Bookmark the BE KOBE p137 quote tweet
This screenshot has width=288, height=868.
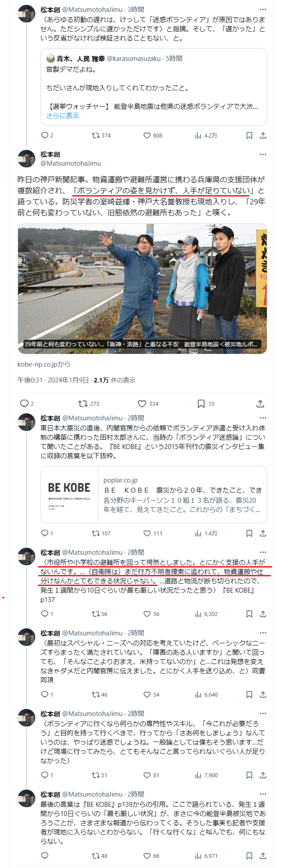tap(249, 614)
